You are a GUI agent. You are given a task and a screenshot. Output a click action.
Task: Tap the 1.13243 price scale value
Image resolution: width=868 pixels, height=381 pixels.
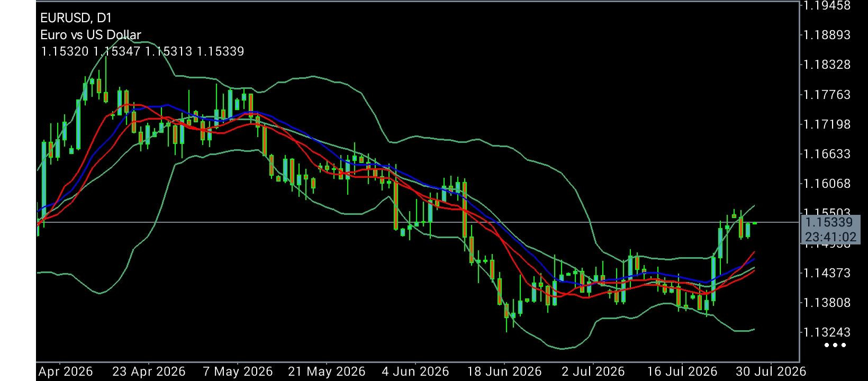827,332
